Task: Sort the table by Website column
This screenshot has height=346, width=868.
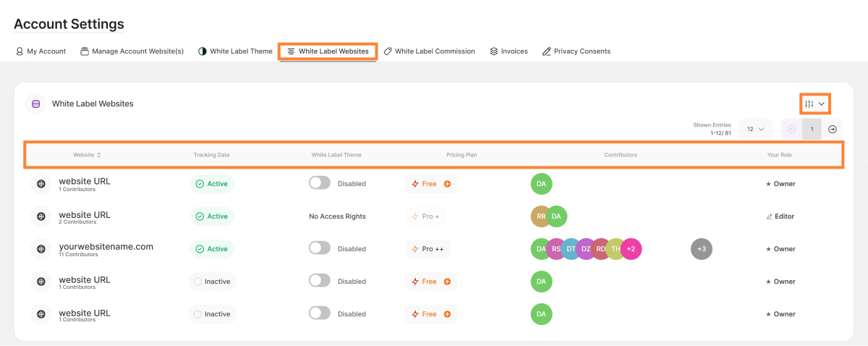Action: coord(87,155)
